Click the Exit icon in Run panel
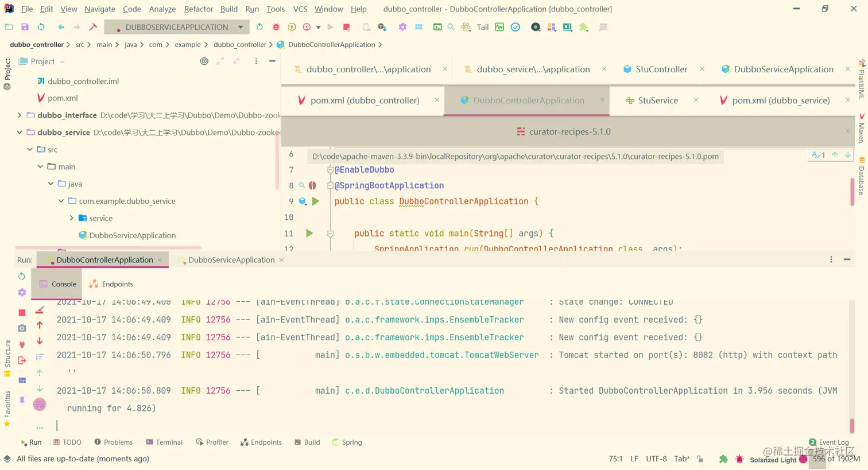 pos(22,360)
